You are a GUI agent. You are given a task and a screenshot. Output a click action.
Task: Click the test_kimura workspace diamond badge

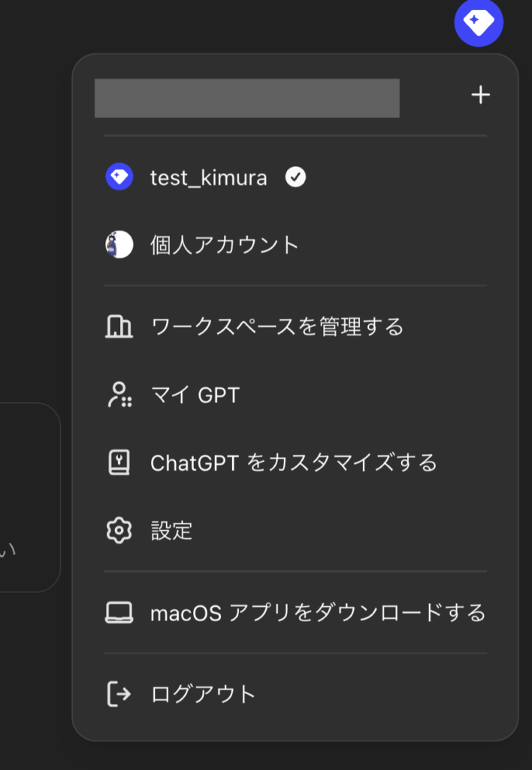point(117,177)
